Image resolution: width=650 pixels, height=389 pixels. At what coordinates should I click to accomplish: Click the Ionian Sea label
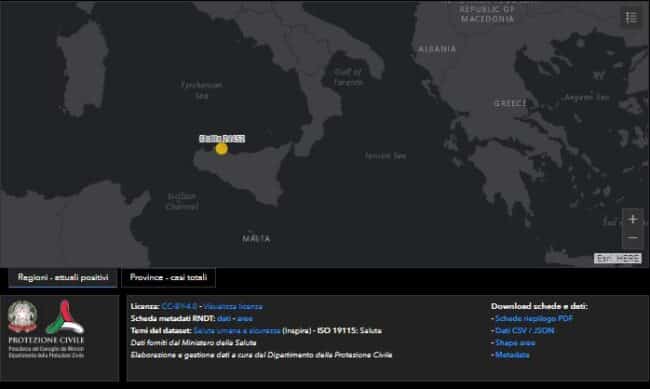pos(385,156)
